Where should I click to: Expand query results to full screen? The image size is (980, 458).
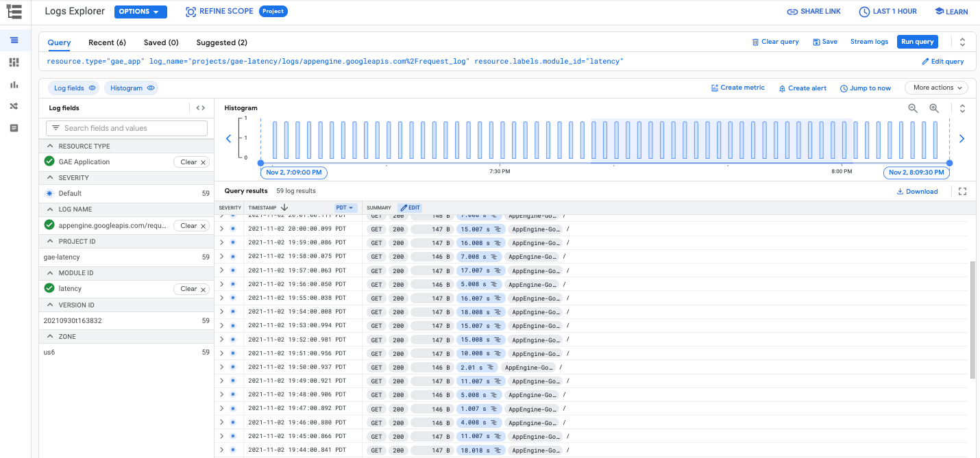(962, 192)
